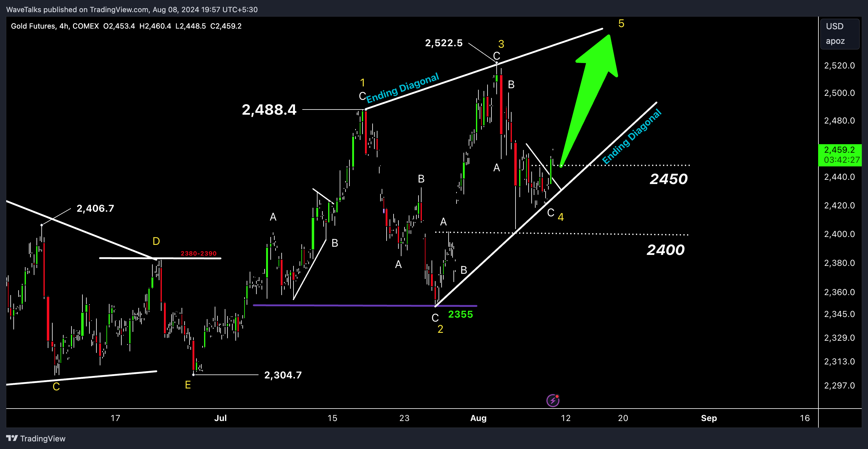Click the purple lightning bolt event icon
868x449 pixels.
coord(553,400)
